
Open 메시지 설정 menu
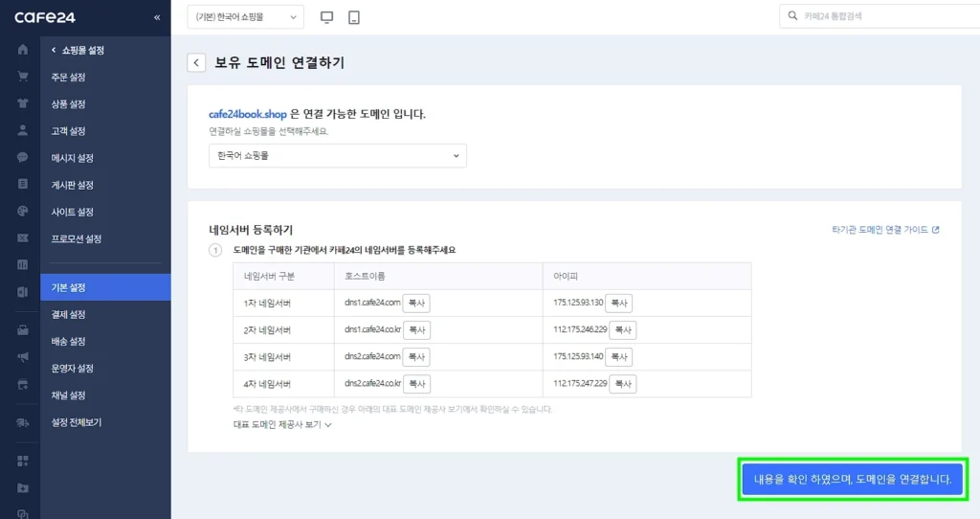point(73,158)
